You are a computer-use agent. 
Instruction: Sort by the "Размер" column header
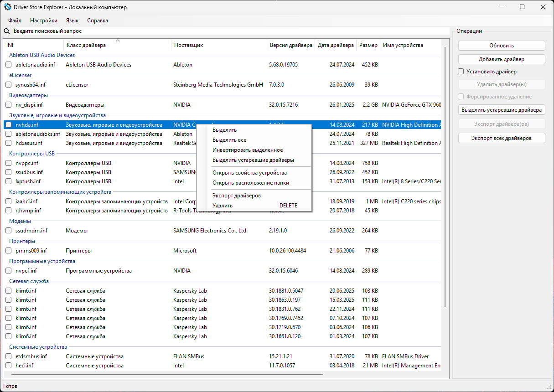click(x=368, y=45)
